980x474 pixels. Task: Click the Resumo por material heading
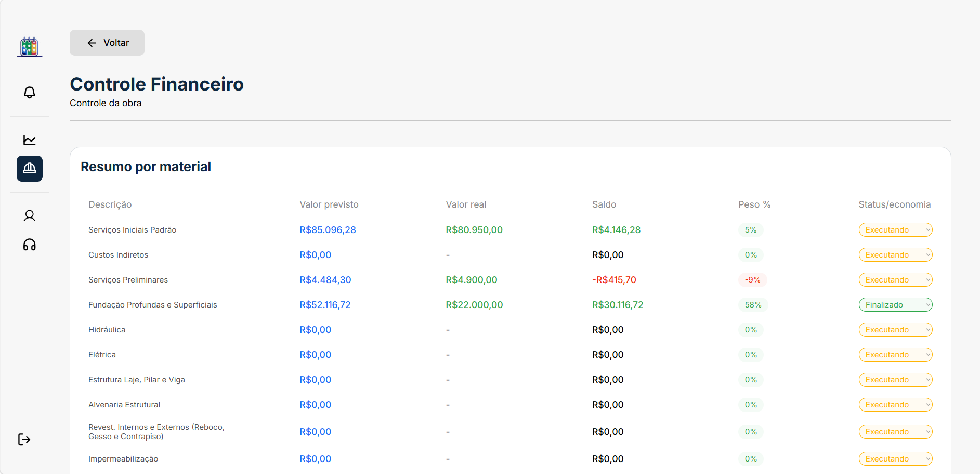[x=146, y=166]
